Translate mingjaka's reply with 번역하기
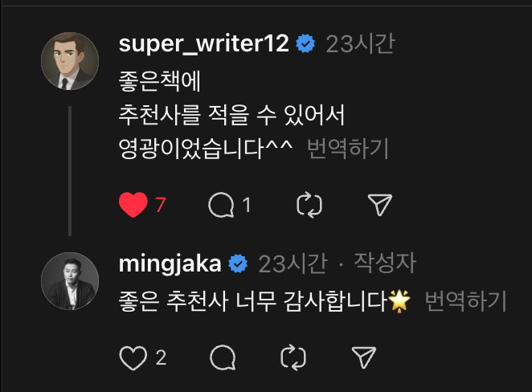 coord(465,301)
